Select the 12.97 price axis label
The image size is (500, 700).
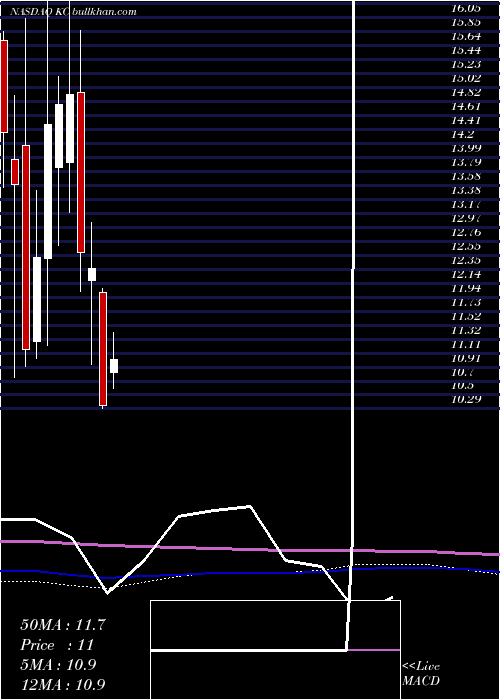pyautogui.click(x=466, y=218)
